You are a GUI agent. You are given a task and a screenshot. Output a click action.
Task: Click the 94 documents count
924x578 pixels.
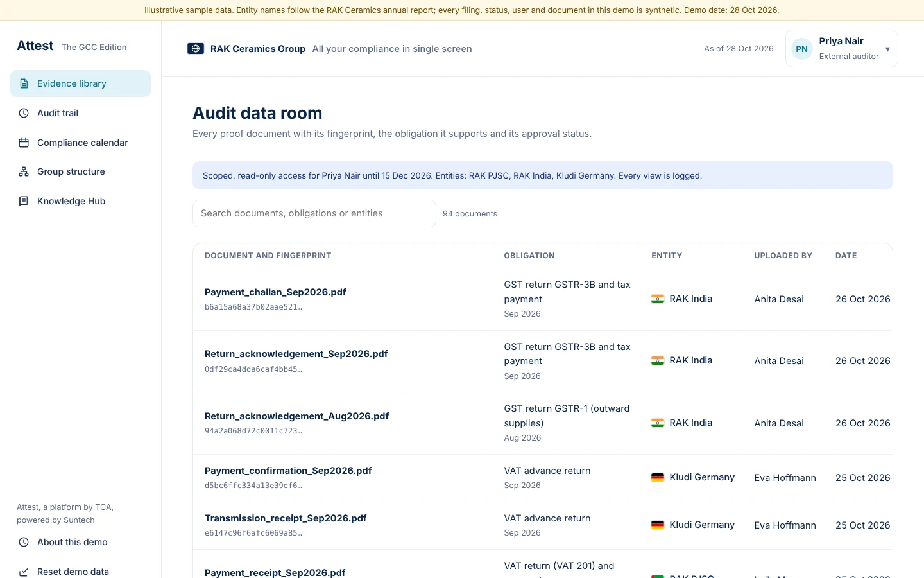[x=470, y=214]
